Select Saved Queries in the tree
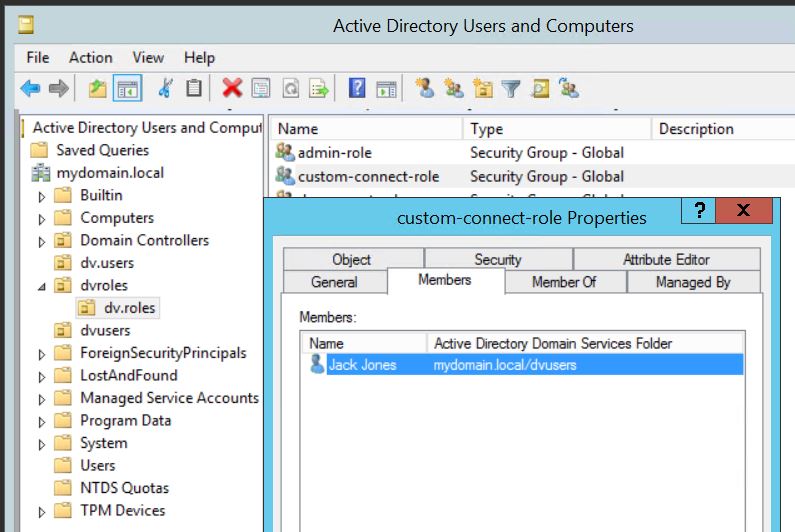Viewport: 795px width, 532px height. (x=102, y=150)
